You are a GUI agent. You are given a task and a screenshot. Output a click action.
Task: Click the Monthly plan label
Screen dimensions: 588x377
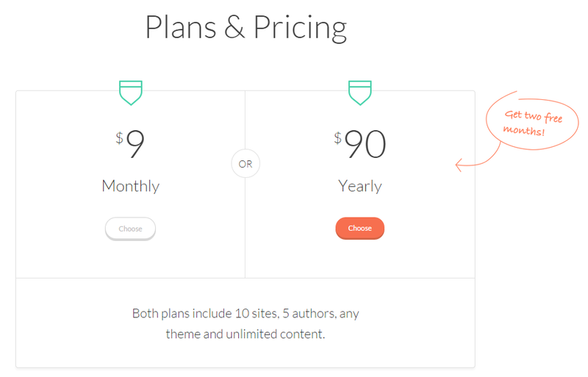(131, 186)
